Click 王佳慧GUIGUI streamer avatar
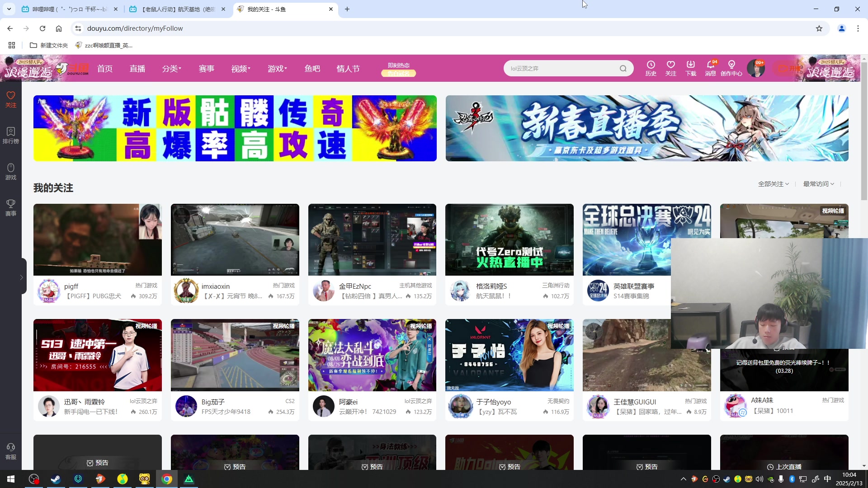This screenshot has width=868, height=488. [598, 406]
